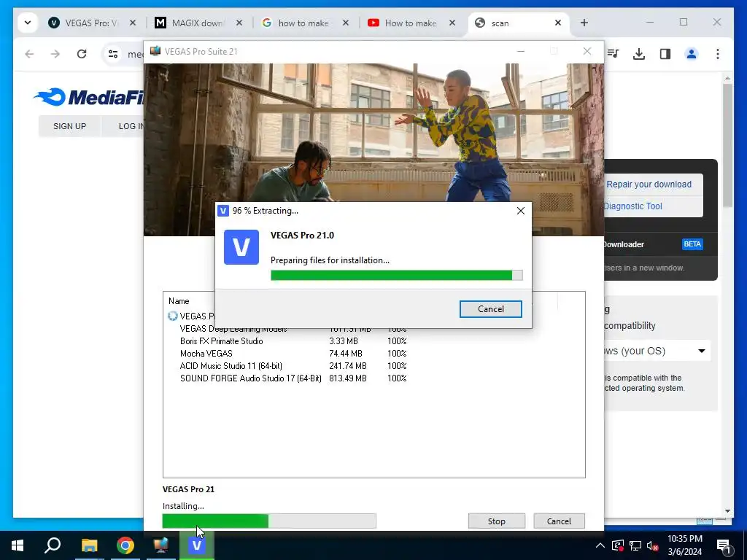Close the 'scan' browser tab
The height and width of the screenshot is (560, 747).
pos(558,23)
